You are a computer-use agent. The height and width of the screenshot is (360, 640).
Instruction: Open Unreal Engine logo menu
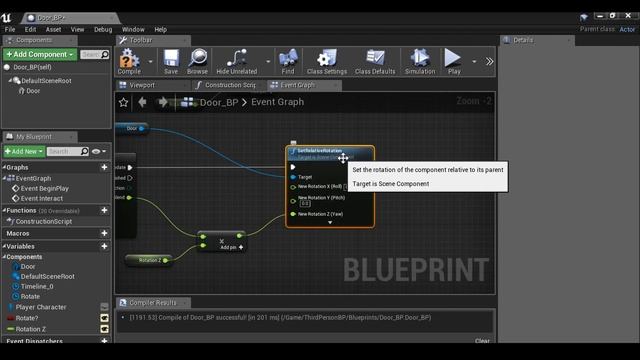coord(6,18)
